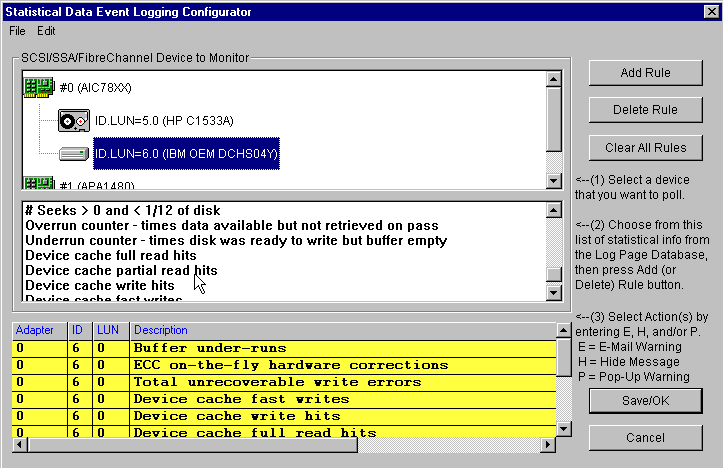The width and height of the screenshot is (723, 468).
Task: Click the rules table horizontal scrollbar thumb
Action: (192, 445)
